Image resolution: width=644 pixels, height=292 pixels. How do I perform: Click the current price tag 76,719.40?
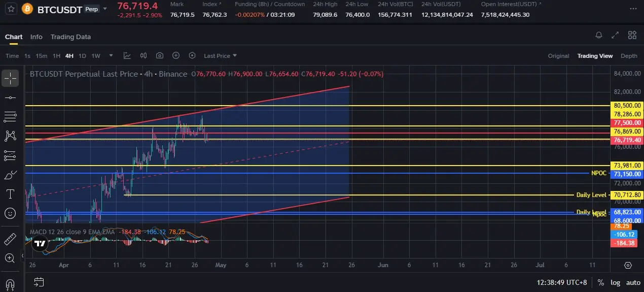pos(627,140)
